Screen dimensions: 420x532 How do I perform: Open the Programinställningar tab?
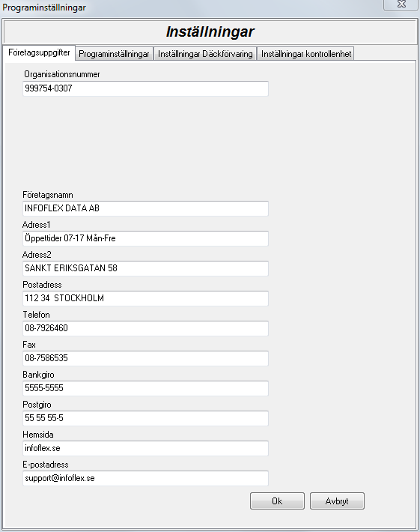[114, 54]
